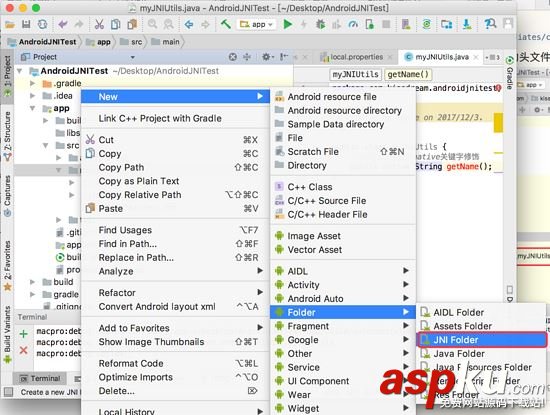Run the app with green play icon

click(x=288, y=24)
